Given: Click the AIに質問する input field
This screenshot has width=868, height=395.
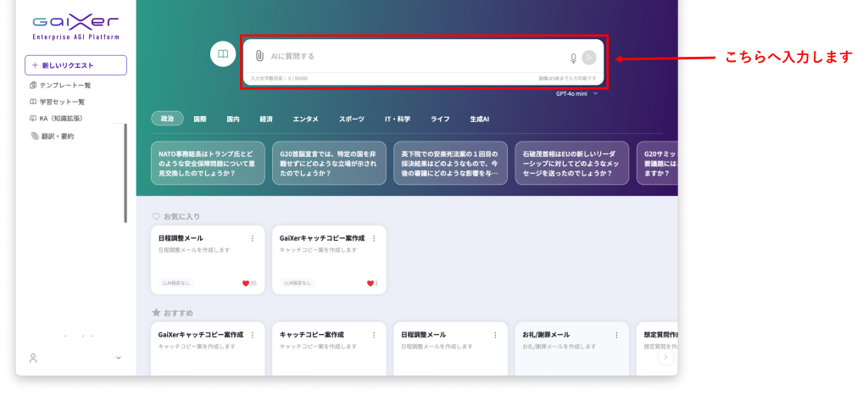Looking at the screenshot, I should click(x=415, y=56).
